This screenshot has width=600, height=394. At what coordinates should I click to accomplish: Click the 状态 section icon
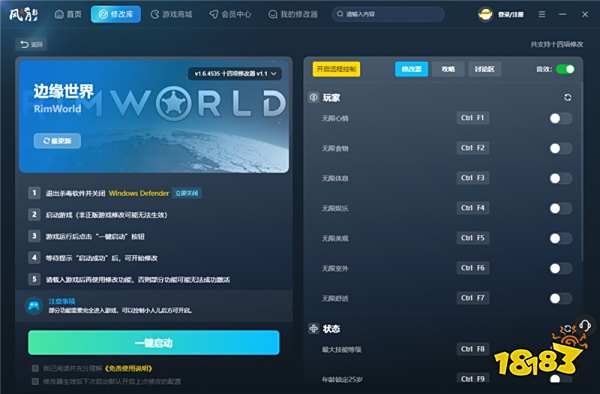point(313,328)
